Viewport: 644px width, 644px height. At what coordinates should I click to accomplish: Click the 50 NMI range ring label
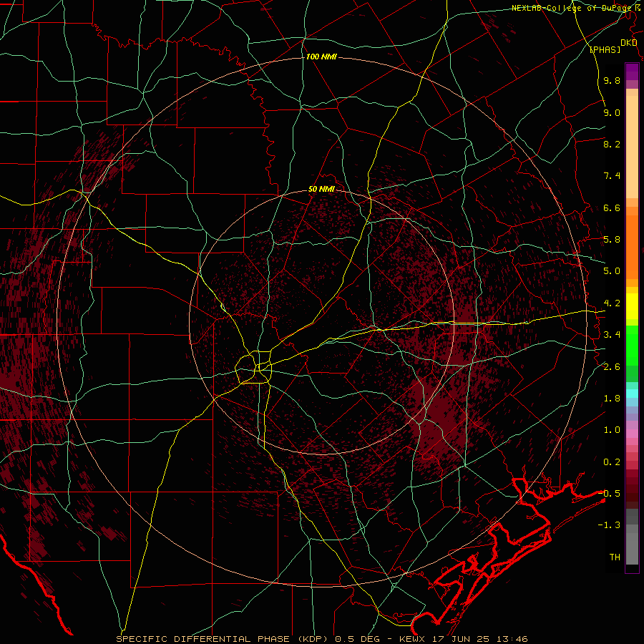[x=321, y=189]
